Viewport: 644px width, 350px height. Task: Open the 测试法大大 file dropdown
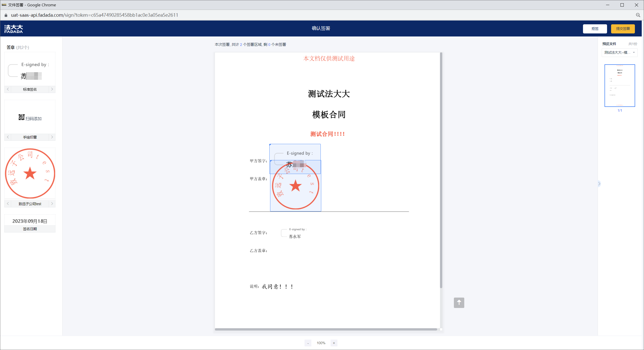coord(619,52)
